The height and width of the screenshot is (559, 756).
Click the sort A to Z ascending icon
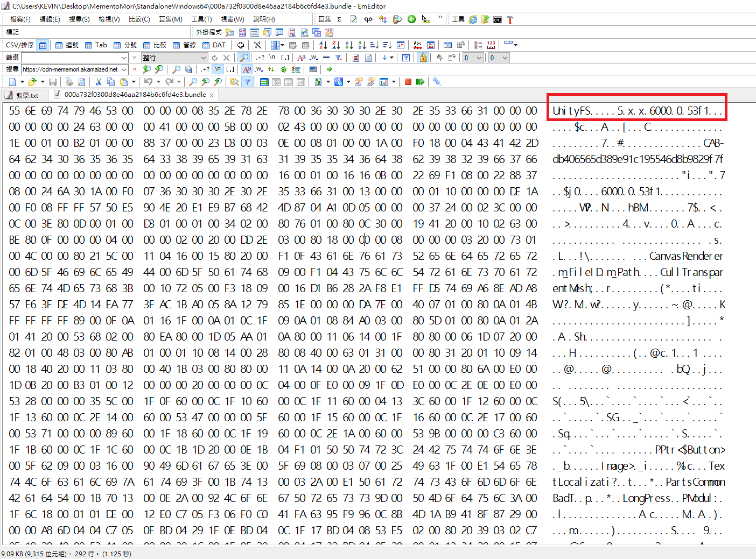pyautogui.click(x=323, y=45)
